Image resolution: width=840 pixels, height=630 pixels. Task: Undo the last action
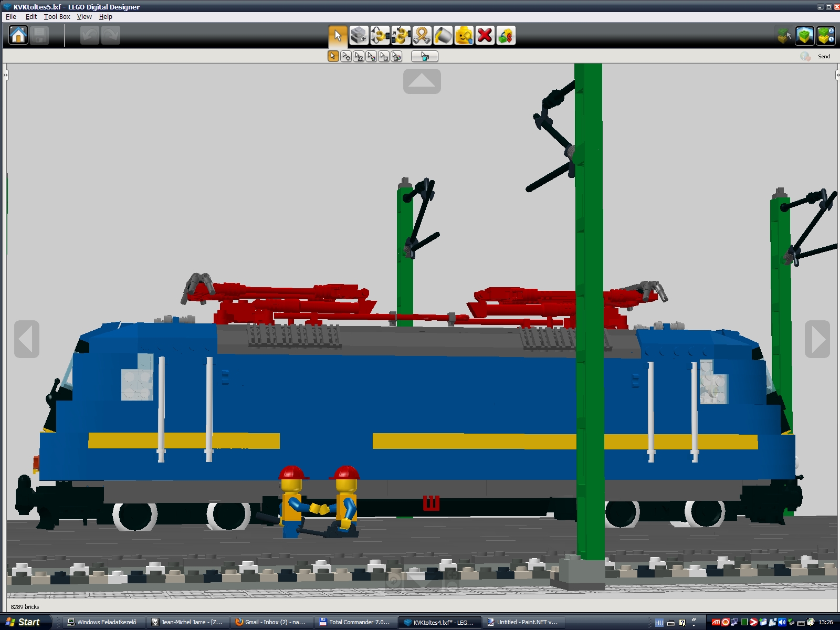(x=90, y=35)
